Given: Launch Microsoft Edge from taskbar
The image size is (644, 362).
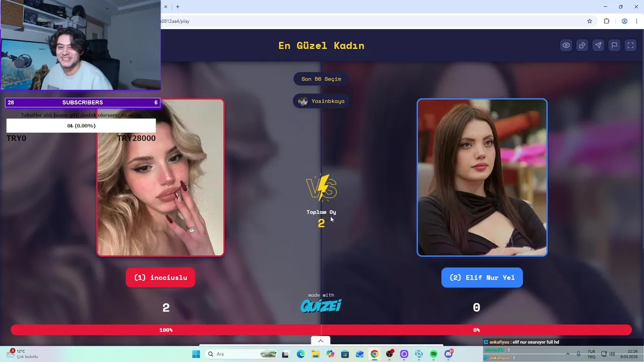Looking at the screenshot, I should pyautogui.click(x=300, y=354).
